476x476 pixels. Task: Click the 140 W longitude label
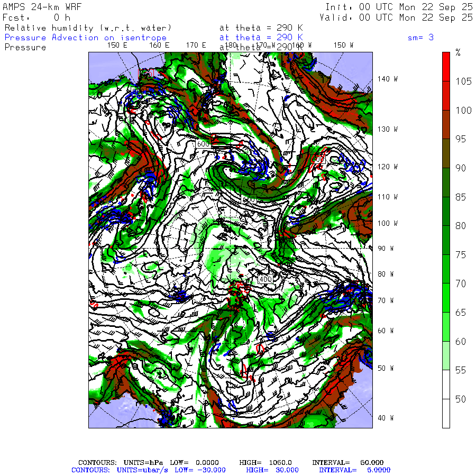click(x=387, y=79)
